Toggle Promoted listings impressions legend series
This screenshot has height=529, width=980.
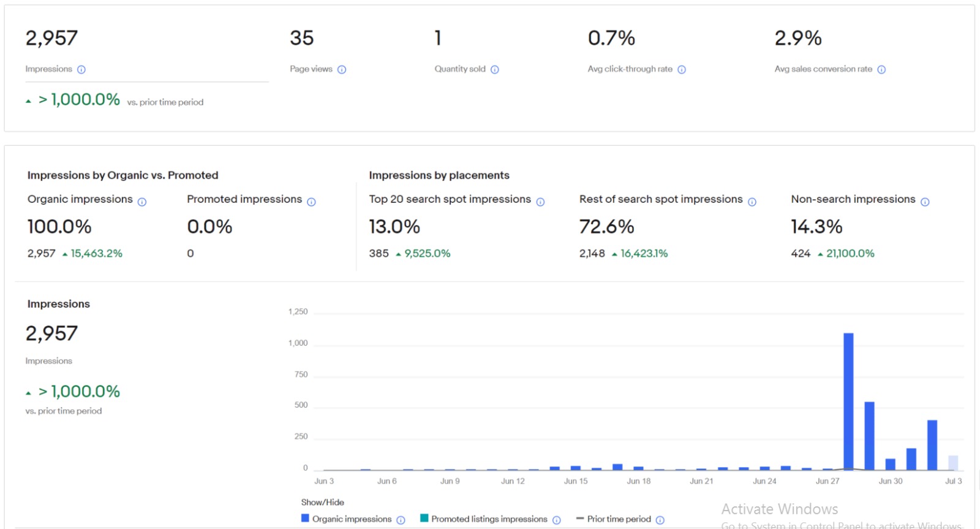coord(489,519)
